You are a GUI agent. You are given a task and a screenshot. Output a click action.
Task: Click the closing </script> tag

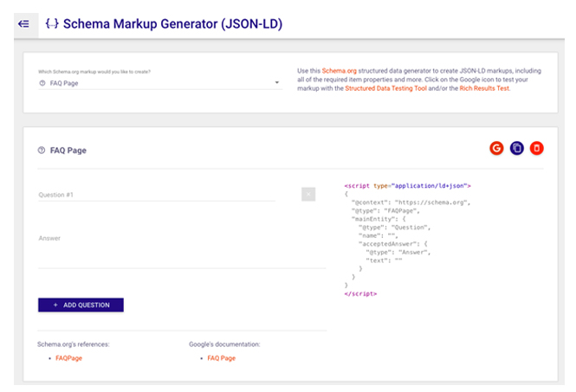(x=360, y=293)
